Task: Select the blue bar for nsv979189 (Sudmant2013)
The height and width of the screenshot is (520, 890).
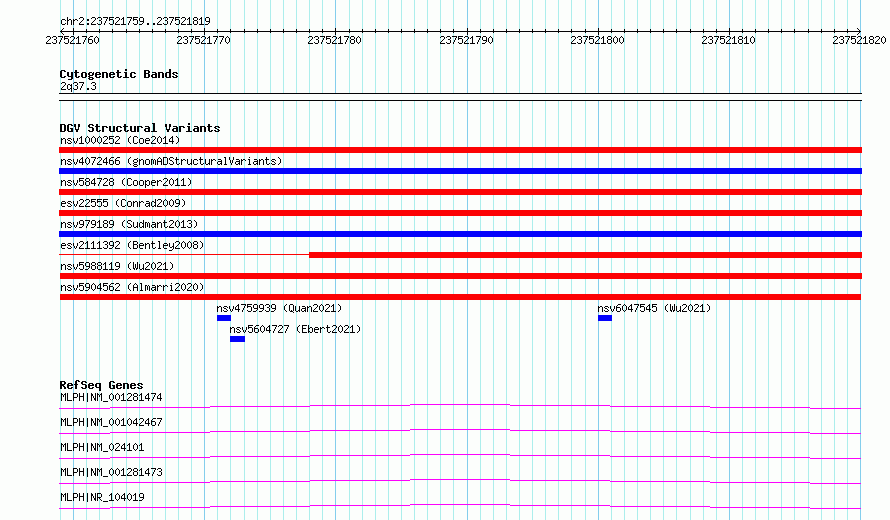Action: (x=460, y=234)
